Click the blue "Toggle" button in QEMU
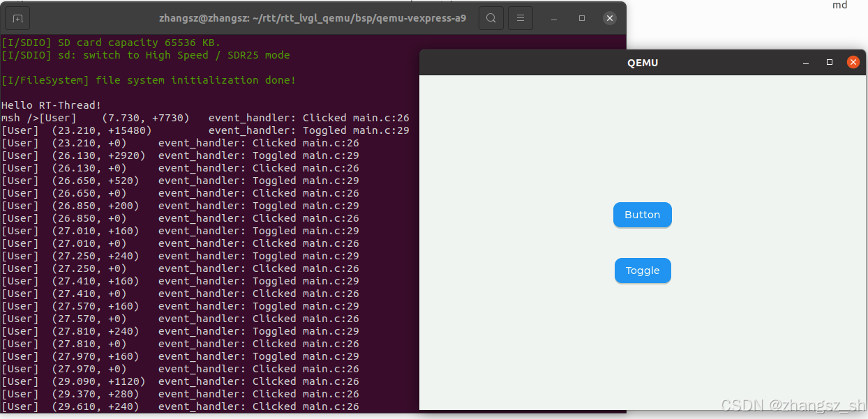Image resolution: width=868 pixels, height=419 pixels. (643, 271)
